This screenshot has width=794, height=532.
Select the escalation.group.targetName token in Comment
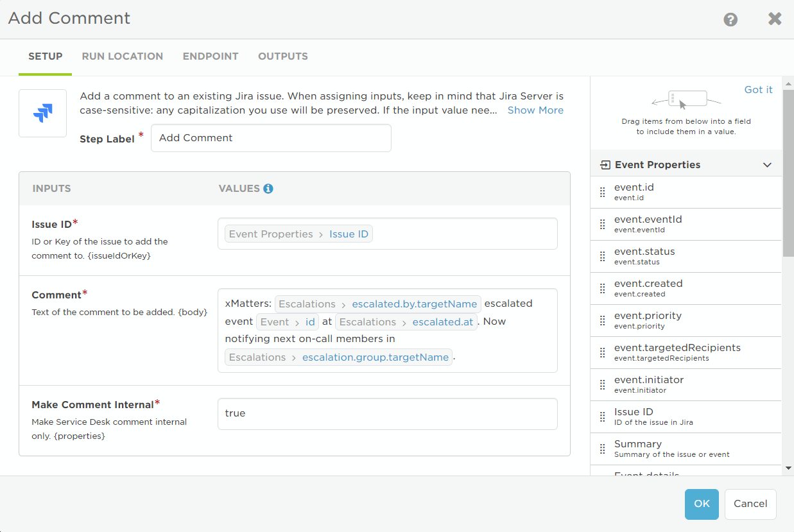339,357
